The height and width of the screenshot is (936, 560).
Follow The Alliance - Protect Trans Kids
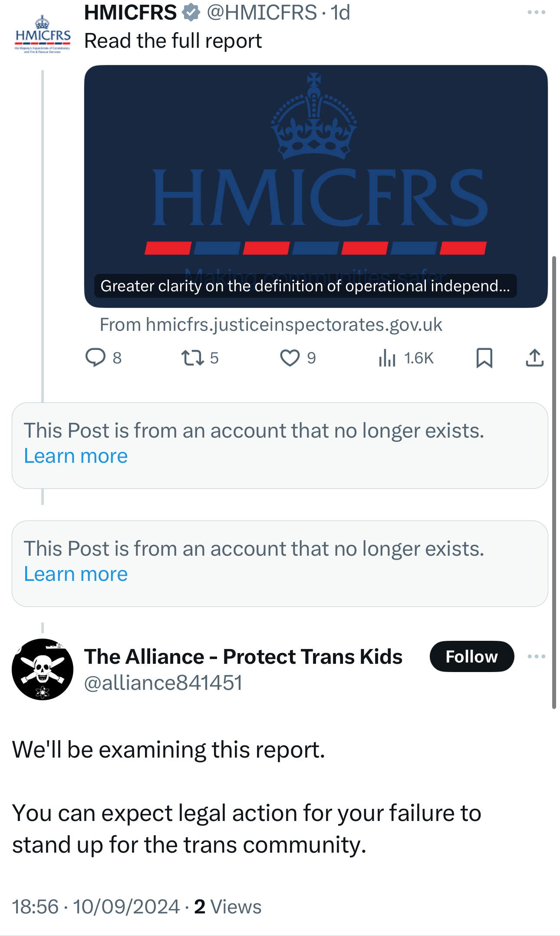tap(471, 656)
